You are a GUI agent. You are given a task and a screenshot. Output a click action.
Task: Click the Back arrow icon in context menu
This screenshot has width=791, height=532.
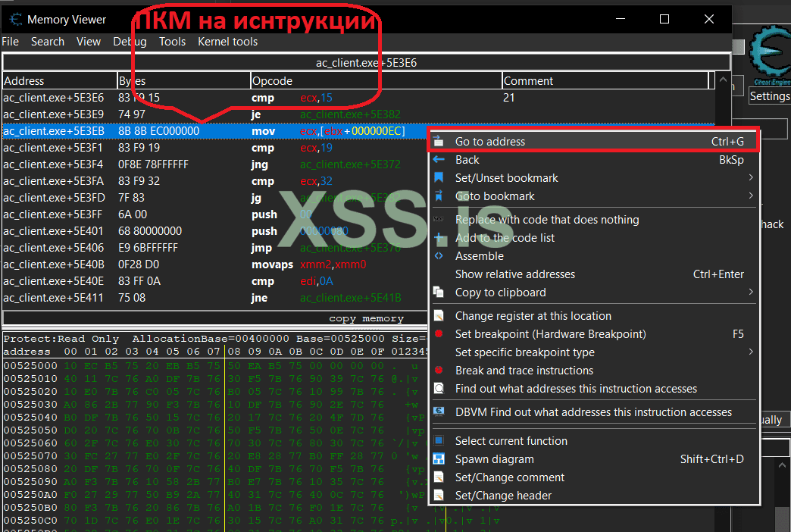click(x=439, y=160)
